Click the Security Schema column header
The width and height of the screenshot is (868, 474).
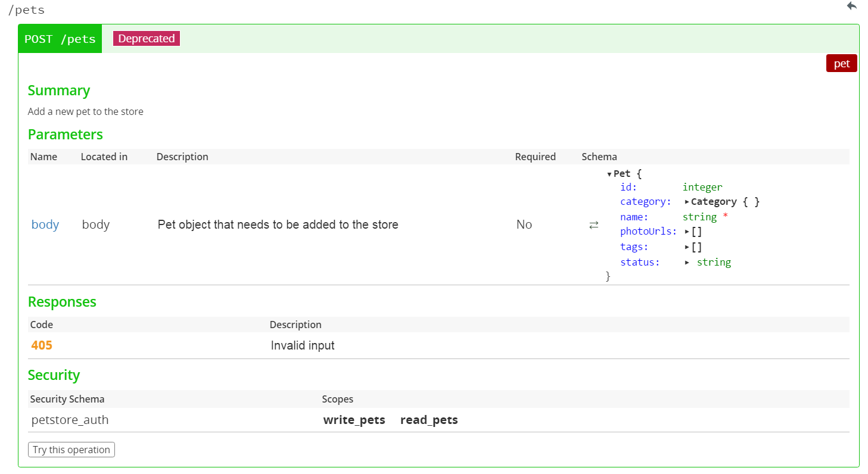[67, 399]
